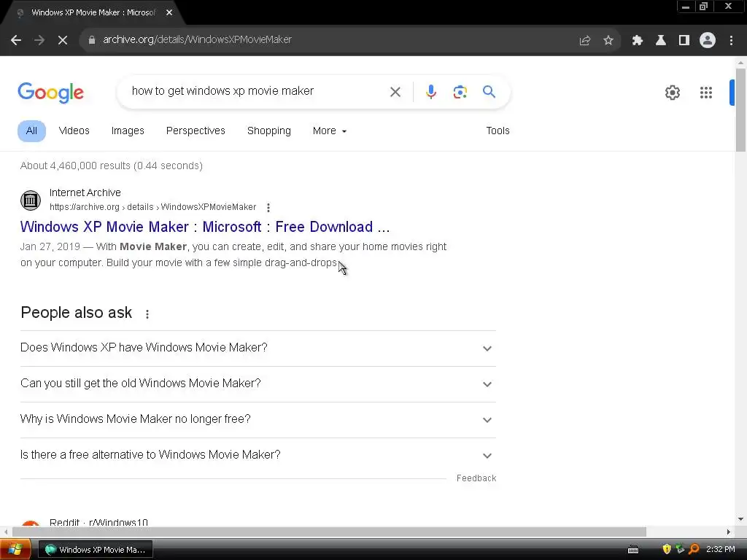747x560 pixels.
Task: Click Feedback under People also ask
Action: click(x=476, y=478)
